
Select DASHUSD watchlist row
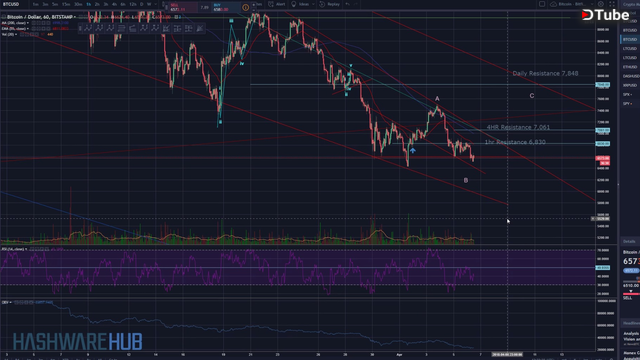point(630,76)
